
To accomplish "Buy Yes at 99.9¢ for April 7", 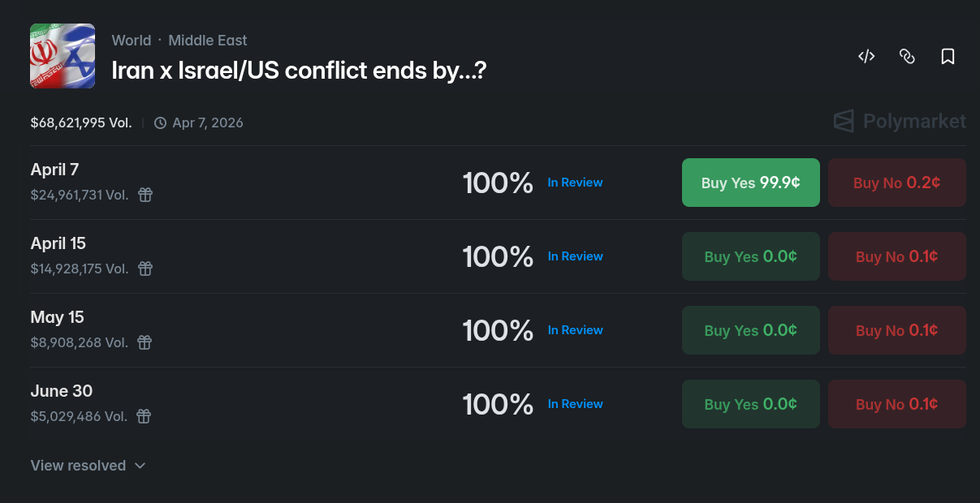I will tap(751, 183).
